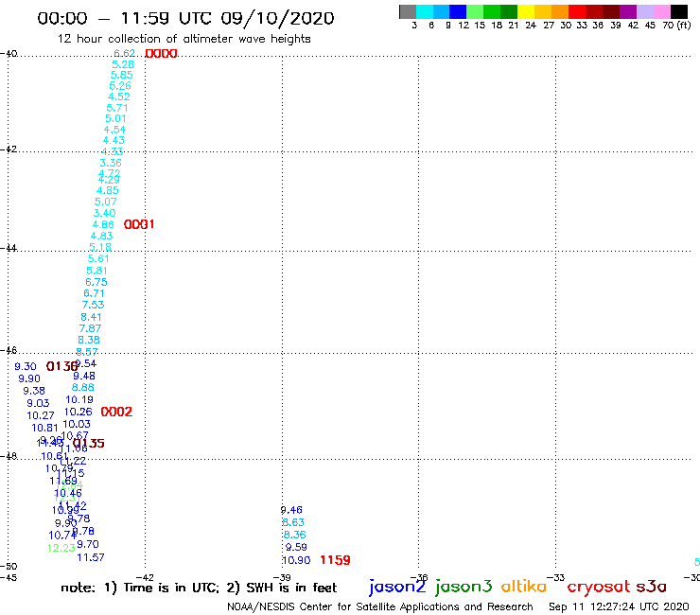Click the dark red 0135 time marker
Viewport: 700px width, 615px height.
(89, 443)
